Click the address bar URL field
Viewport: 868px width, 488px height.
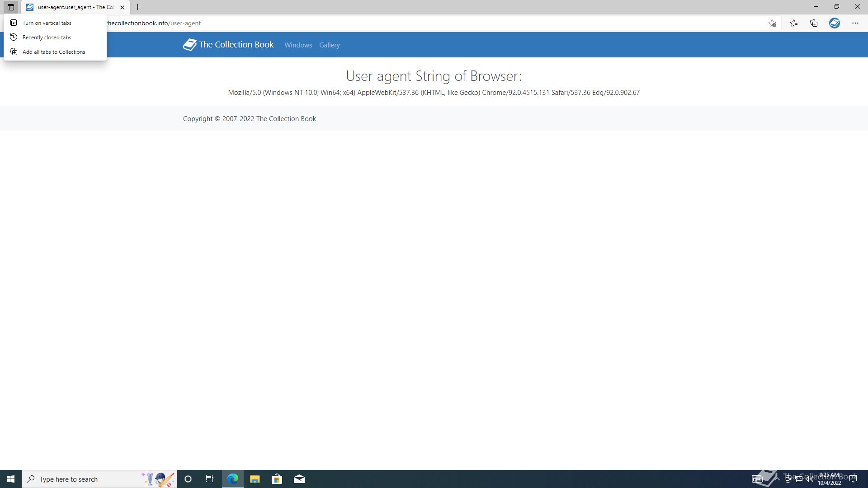tap(434, 23)
